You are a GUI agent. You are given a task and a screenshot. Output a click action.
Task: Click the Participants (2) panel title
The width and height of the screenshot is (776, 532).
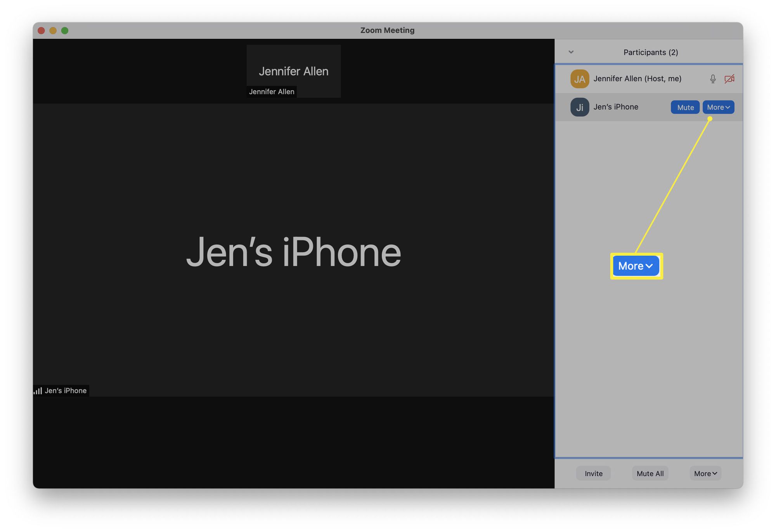[651, 52]
